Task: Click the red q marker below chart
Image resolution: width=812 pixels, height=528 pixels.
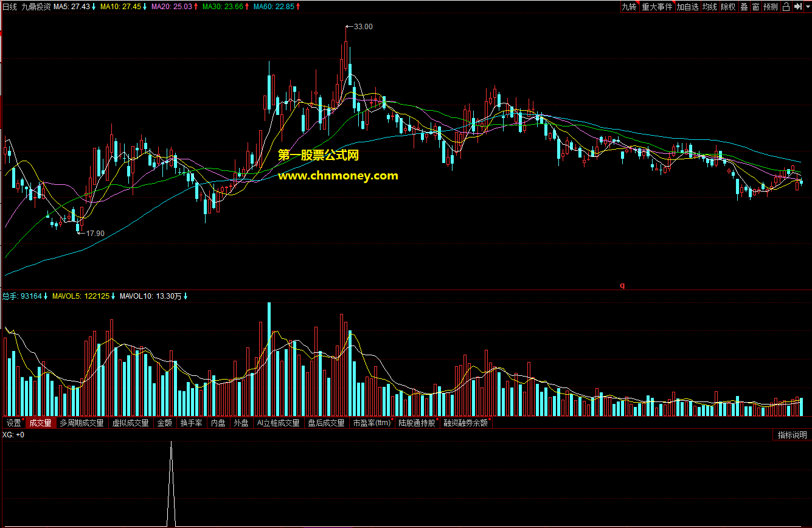Action: click(x=622, y=285)
